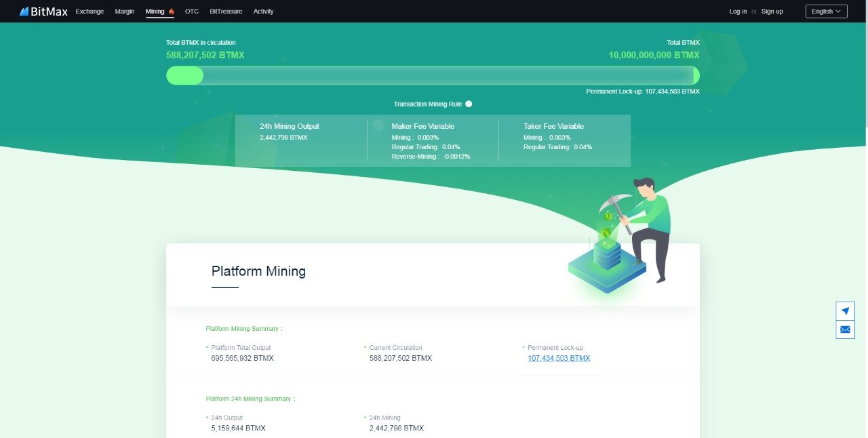Image resolution: width=868 pixels, height=438 pixels.
Task: Click the Taker Fee Variable heading
Action: pos(553,126)
